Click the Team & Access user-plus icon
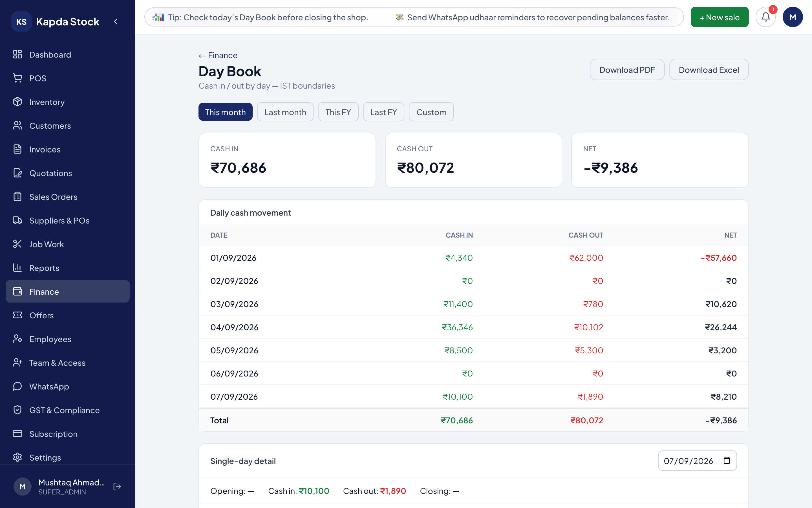This screenshot has height=508, width=812. [17, 363]
